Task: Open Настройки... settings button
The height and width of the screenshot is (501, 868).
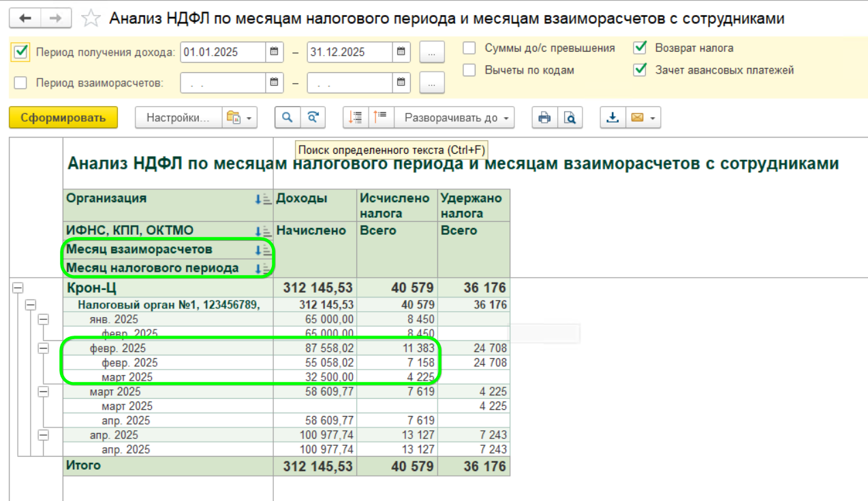Action: pyautogui.click(x=179, y=118)
